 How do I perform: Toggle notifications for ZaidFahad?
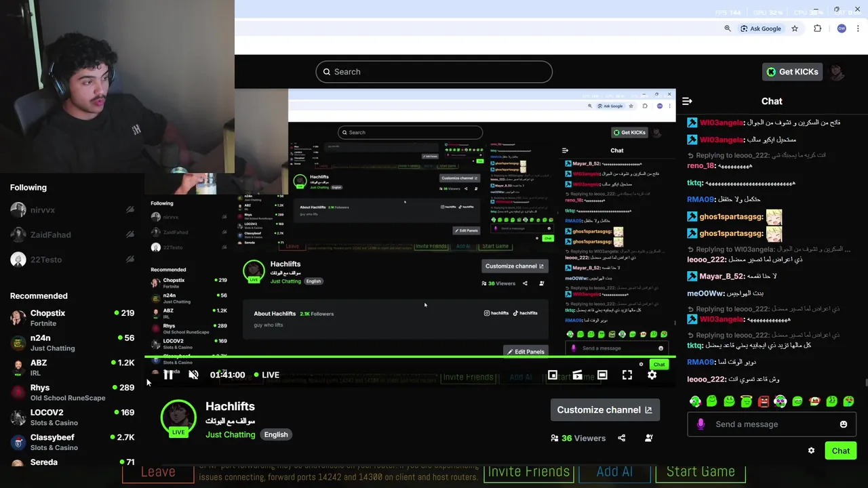click(130, 235)
